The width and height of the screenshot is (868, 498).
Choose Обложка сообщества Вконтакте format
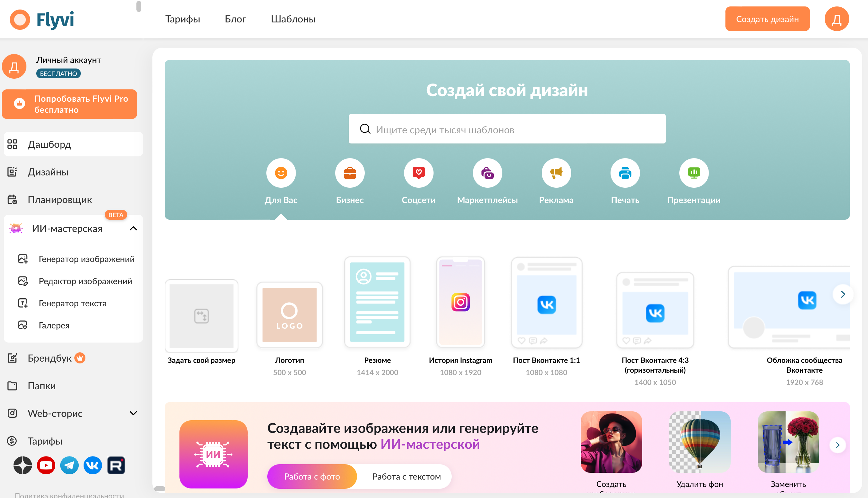coord(789,307)
